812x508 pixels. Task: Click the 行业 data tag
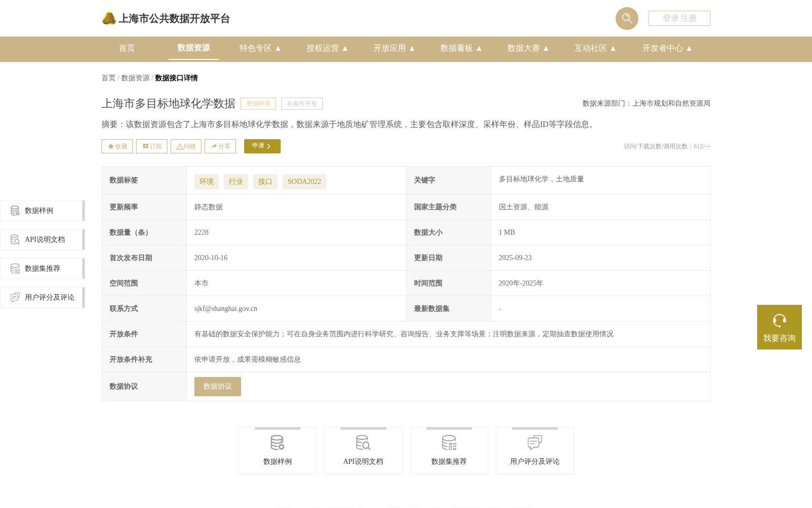236,182
